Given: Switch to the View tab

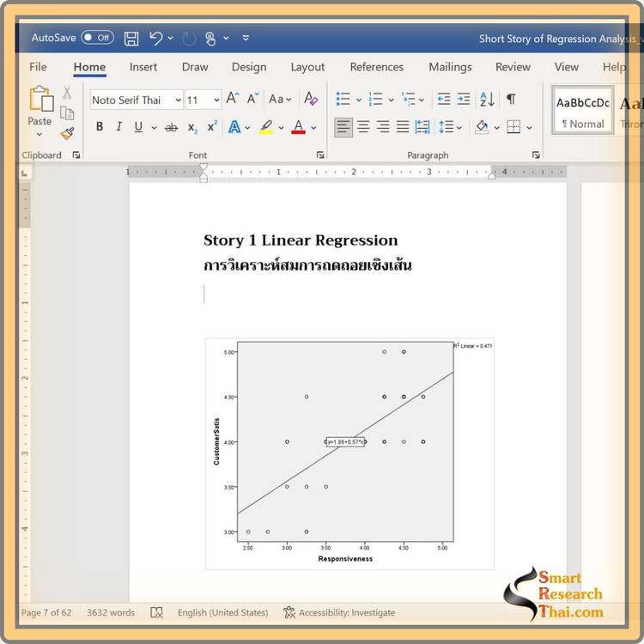Looking at the screenshot, I should pos(567,66).
